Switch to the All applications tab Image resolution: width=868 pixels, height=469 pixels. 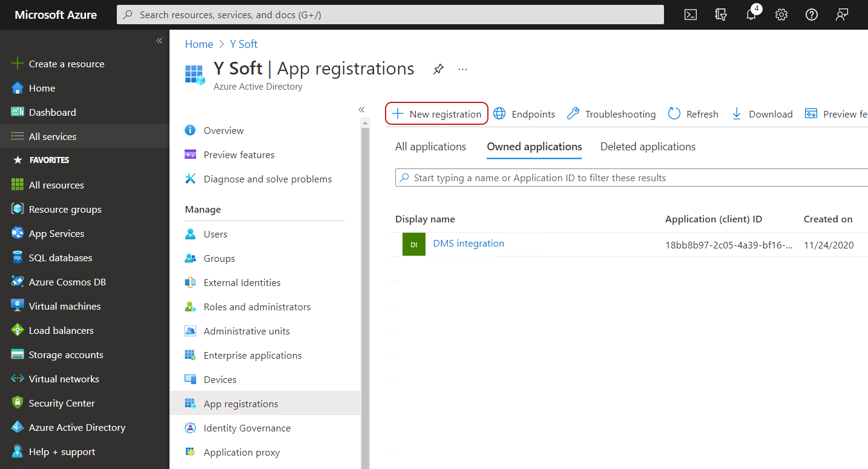[x=430, y=147]
